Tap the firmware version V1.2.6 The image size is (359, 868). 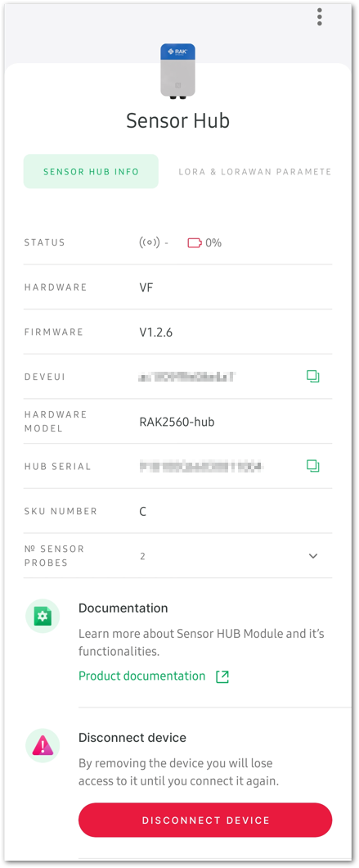click(158, 332)
